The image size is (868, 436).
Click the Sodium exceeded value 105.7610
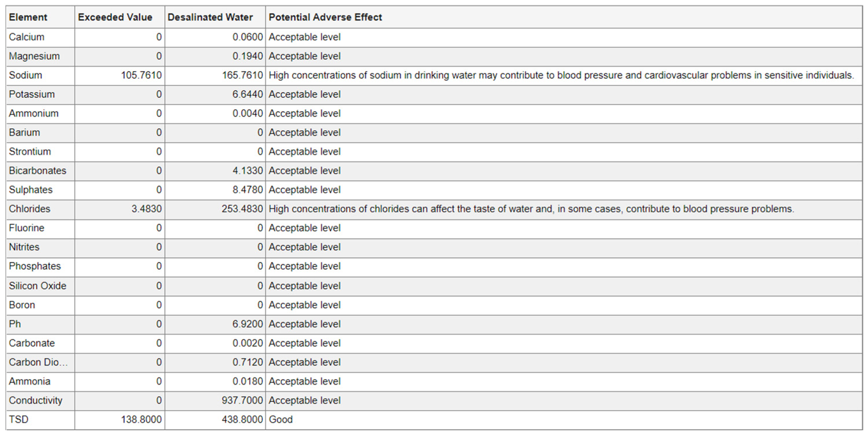[141, 75]
